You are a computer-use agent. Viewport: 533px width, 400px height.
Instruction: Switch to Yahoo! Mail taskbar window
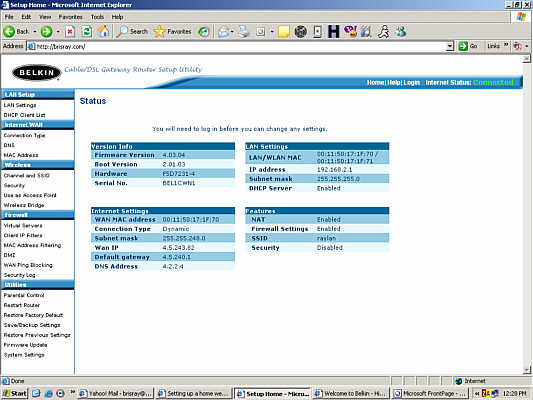(x=115, y=394)
